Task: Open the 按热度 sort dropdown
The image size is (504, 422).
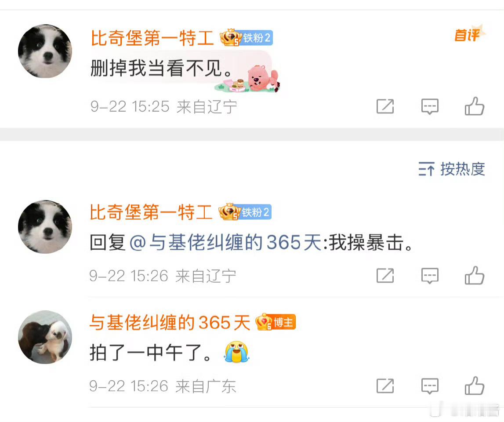Action: [x=452, y=169]
